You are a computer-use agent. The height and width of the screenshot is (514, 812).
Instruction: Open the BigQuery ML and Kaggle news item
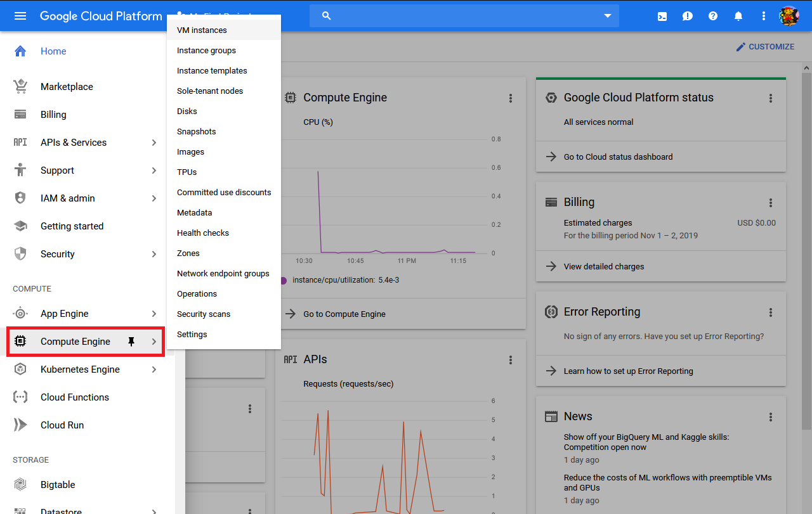tap(646, 442)
